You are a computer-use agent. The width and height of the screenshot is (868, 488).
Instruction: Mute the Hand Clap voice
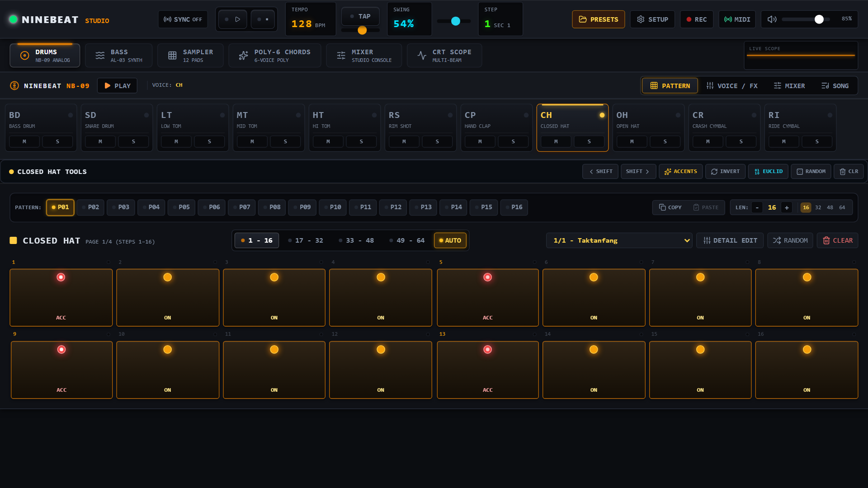click(480, 142)
